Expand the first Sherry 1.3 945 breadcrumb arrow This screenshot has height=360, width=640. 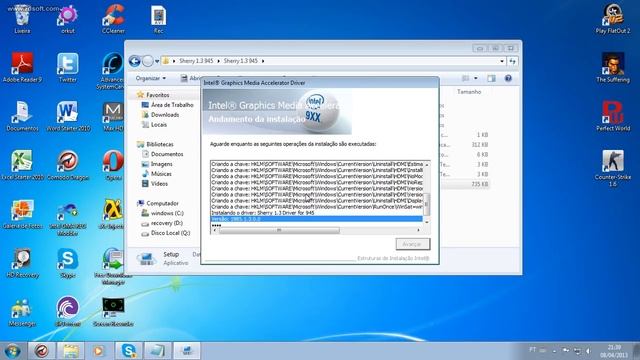point(218,61)
